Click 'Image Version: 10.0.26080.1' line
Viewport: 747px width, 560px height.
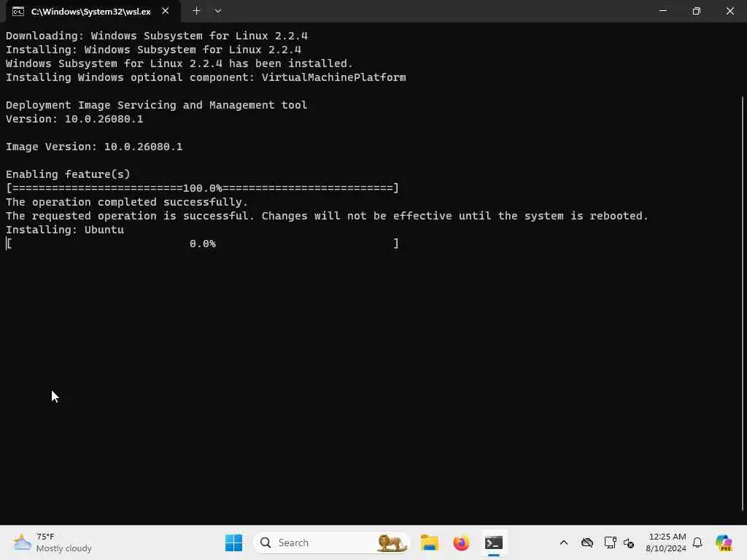[x=94, y=147]
